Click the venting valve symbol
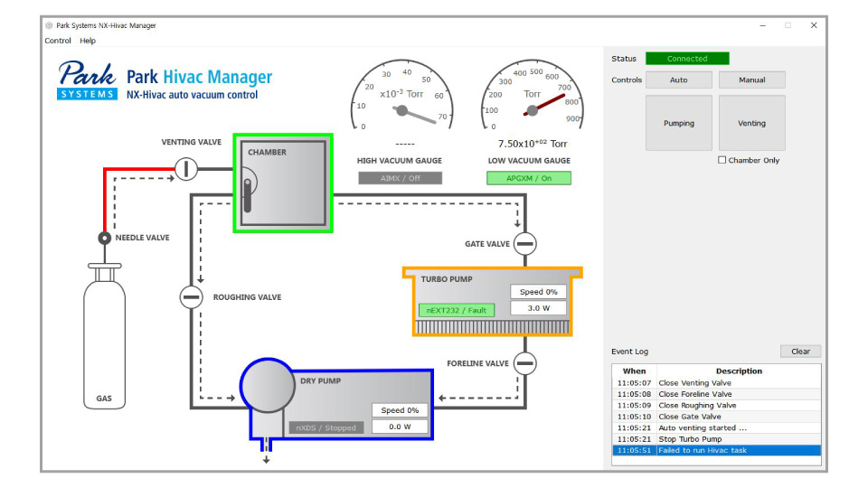 [185, 168]
